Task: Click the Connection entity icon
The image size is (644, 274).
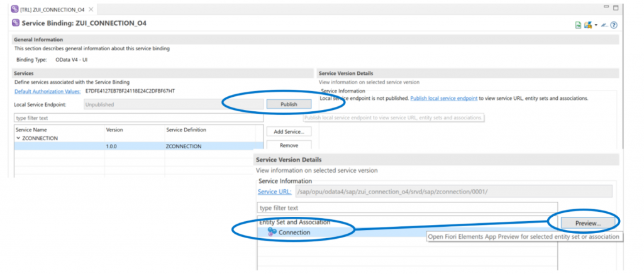Action: click(272, 232)
